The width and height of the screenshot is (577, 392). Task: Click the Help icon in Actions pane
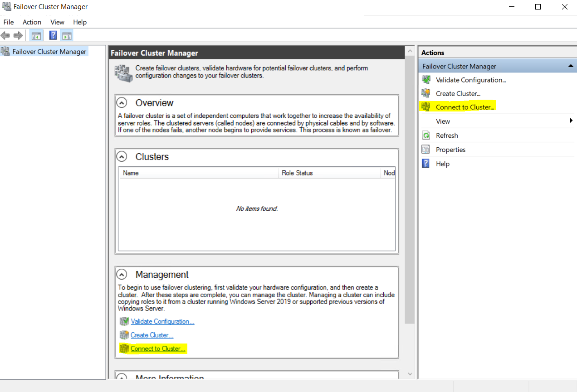(x=426, y=164)
